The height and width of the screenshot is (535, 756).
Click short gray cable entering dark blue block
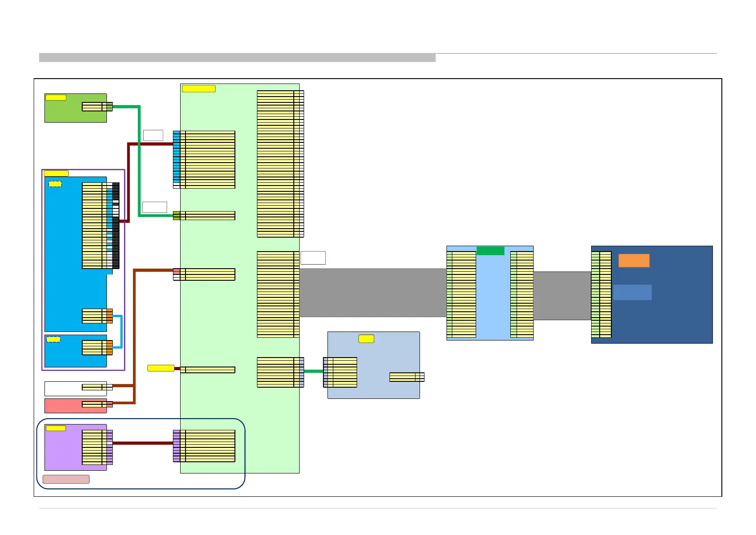[562, 296]
